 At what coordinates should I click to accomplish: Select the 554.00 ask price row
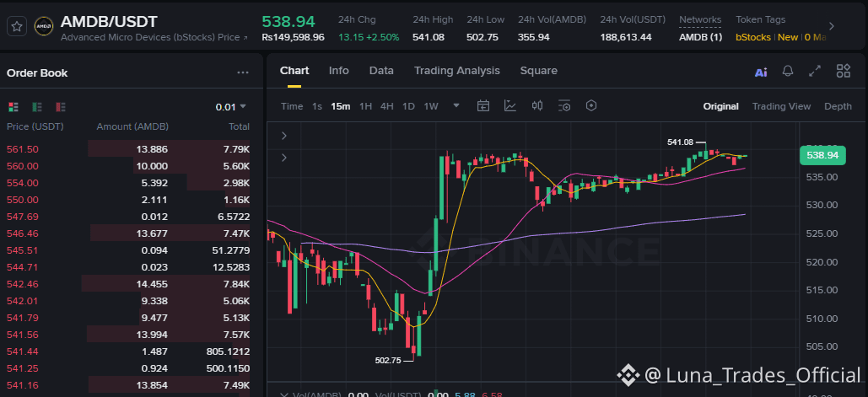click(x=128, y=183)
